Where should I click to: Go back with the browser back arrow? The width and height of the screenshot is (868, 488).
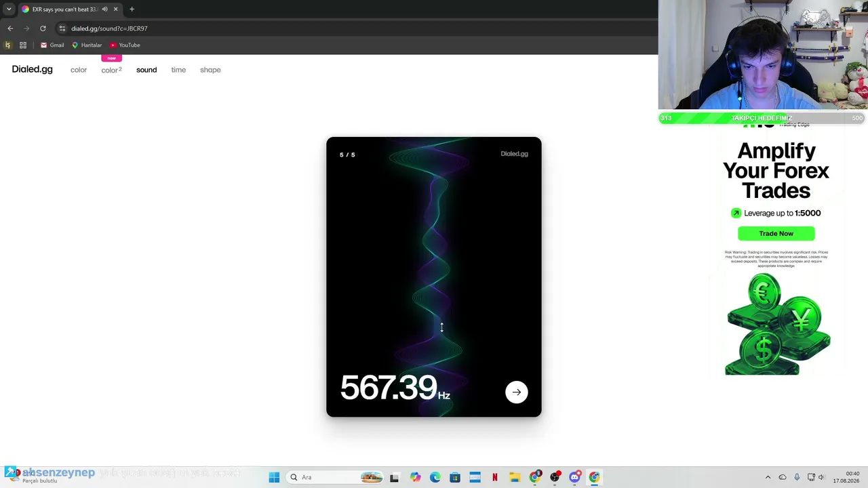pyautogui.click(x=10, y=28)
